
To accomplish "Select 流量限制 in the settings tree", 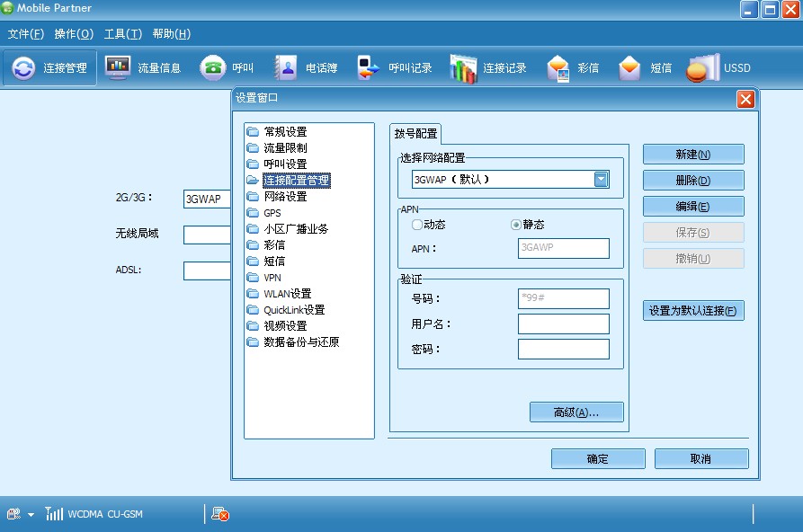I will (x=285, y=148).
